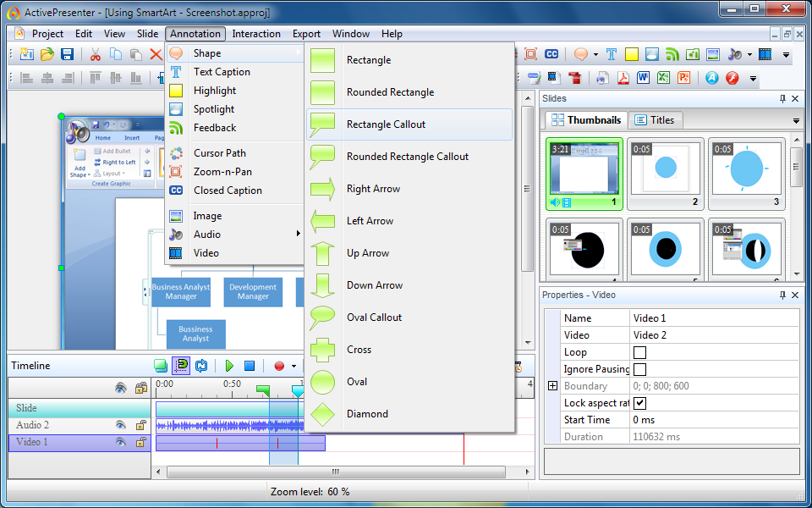Uncheck Lock aspect ratio checkbox
Screen dimensions: 812x508
point(639,403)
